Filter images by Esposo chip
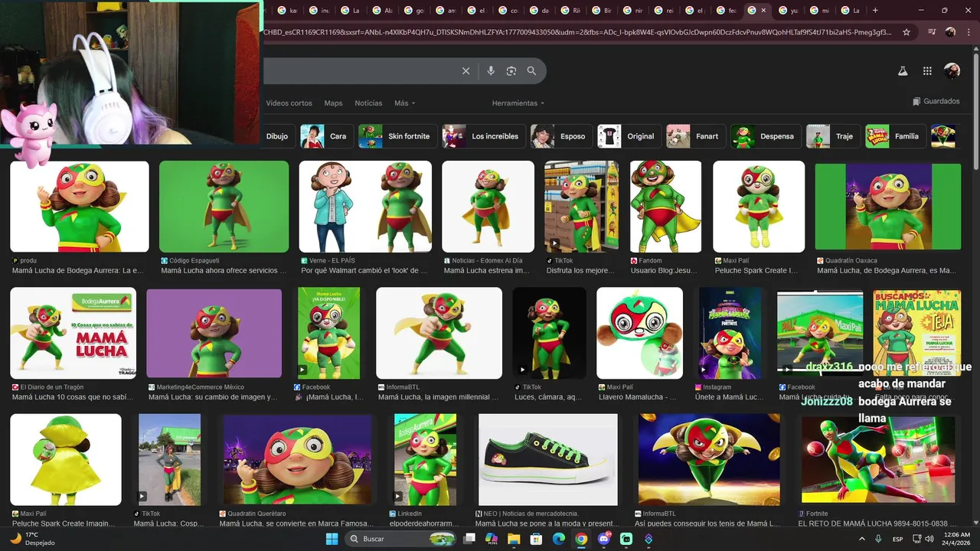980x551 pixels. pos(560,136)
